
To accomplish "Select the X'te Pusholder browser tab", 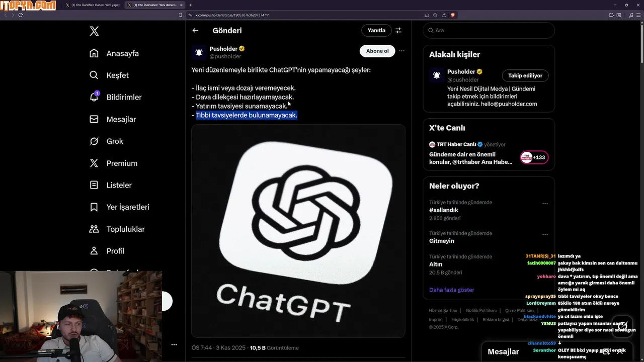I will (155, 5).
